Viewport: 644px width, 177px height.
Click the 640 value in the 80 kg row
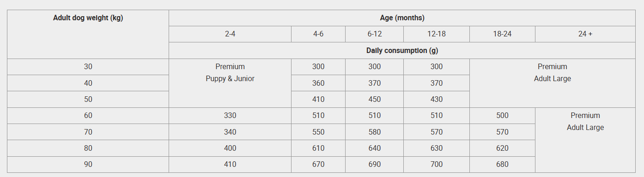point(374,148)
